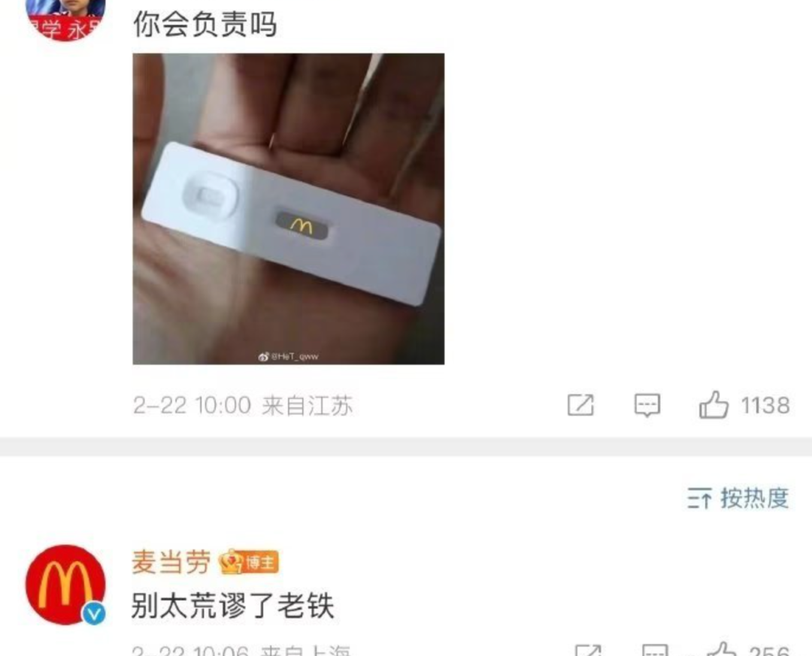Tap the comment text 你会负责吗

[x=205, y=24]
